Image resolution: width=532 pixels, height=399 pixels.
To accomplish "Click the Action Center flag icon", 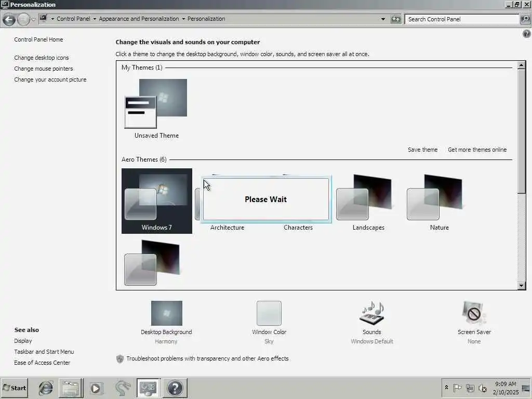I will 457,388.
